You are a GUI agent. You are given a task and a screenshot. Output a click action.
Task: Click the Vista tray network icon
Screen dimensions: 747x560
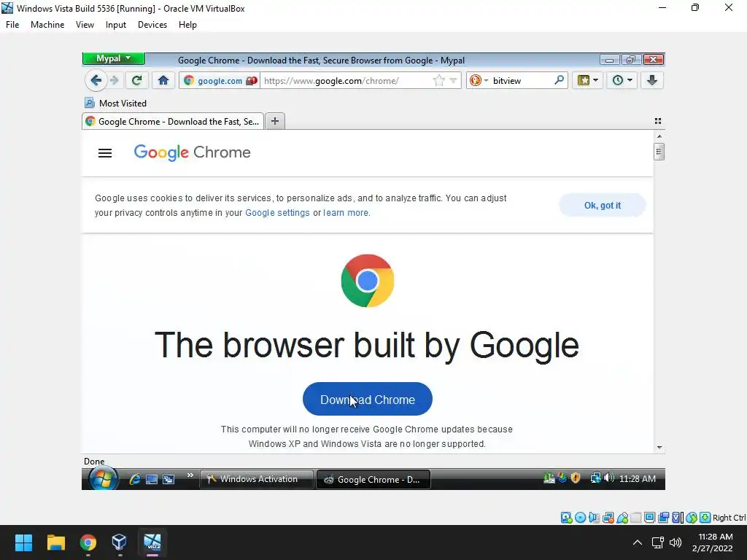pos(595,478)
